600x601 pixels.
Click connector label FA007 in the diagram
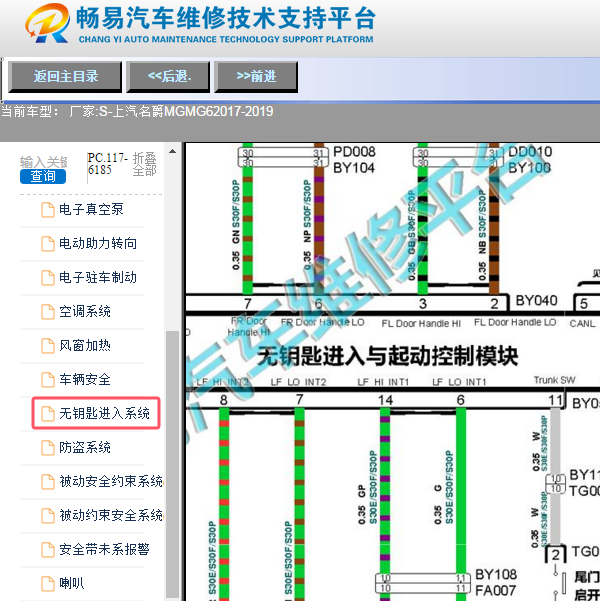pyautogui.click(x=495, y=591)
